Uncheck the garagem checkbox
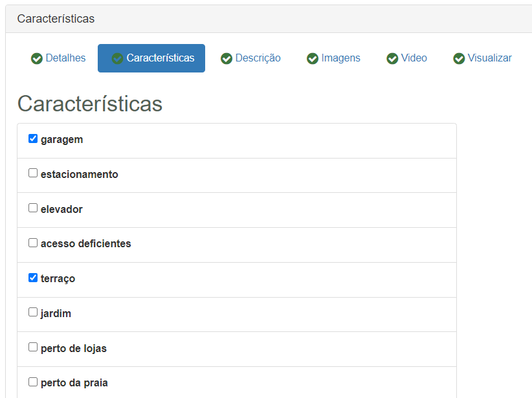532x398 pixels. coord(33,138)
